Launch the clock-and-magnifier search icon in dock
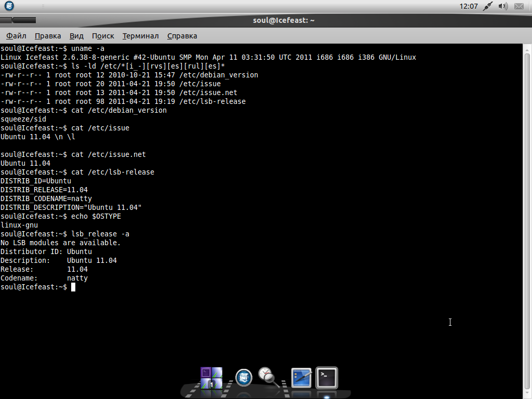 click(x=270, y=377)
